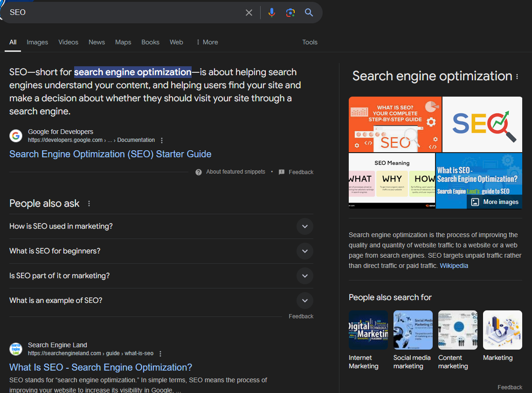The image size is (532, 393).
Task: Open options menu for Google for Developers result
Action: pos(162,140)
